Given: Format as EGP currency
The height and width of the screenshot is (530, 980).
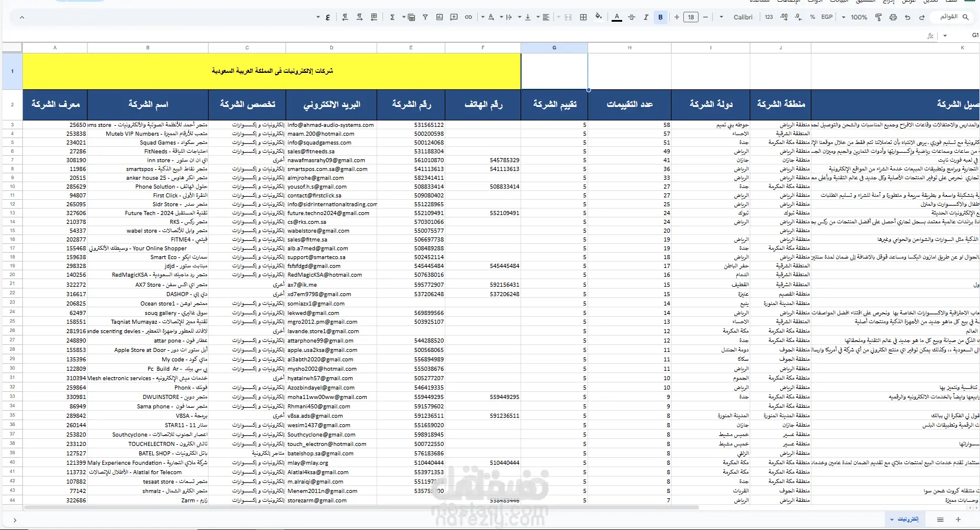Looking at the screenshot, I should click(x=827, y=17).
